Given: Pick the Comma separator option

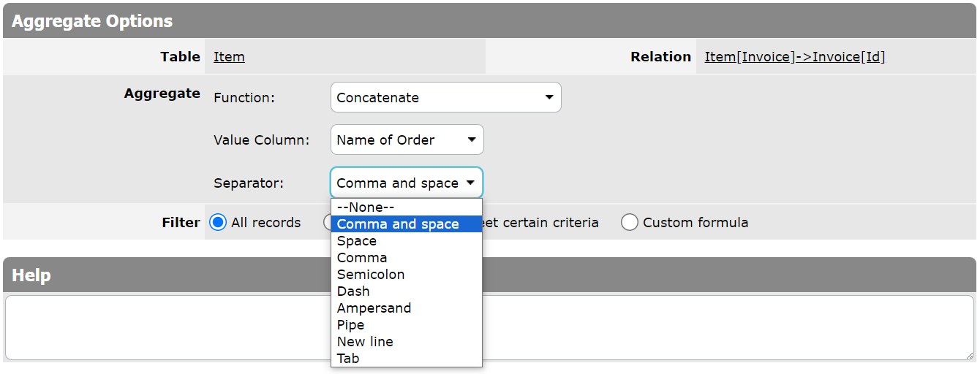Looking at the screenshot, I should pos(407,258).
